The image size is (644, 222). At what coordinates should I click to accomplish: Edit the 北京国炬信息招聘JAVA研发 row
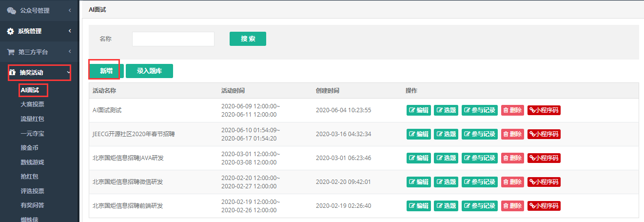[419, 158]
